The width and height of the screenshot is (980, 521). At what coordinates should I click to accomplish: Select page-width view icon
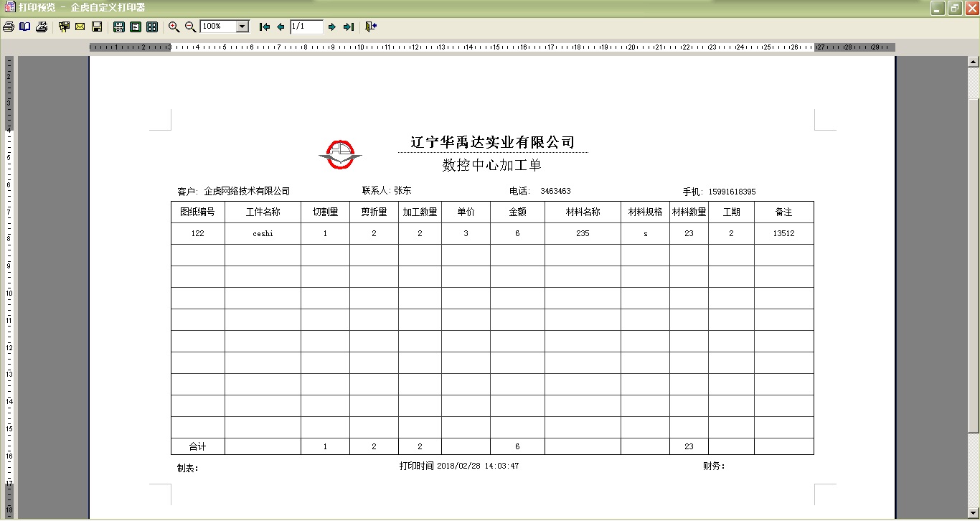(119, 27)
